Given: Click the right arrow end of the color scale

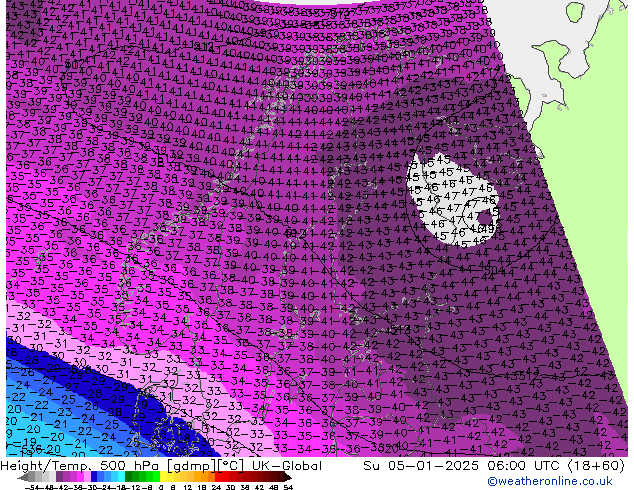Looking at the screenshot, I should tap(288, 477).
